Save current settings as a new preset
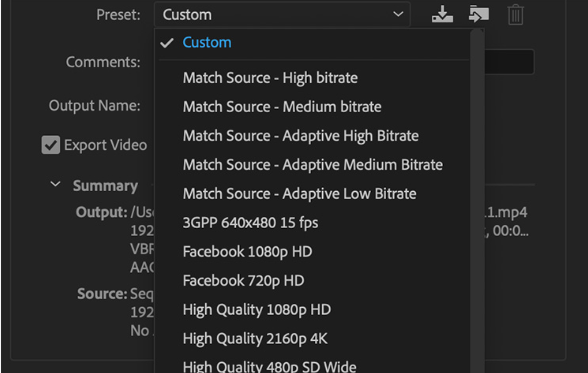 click(442, 15)
